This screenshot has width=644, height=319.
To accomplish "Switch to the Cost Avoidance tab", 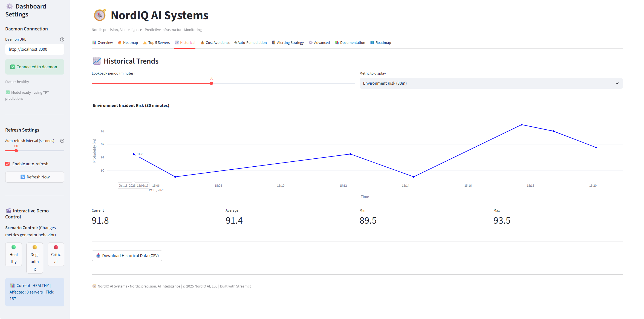I will [x=215, y=43].
